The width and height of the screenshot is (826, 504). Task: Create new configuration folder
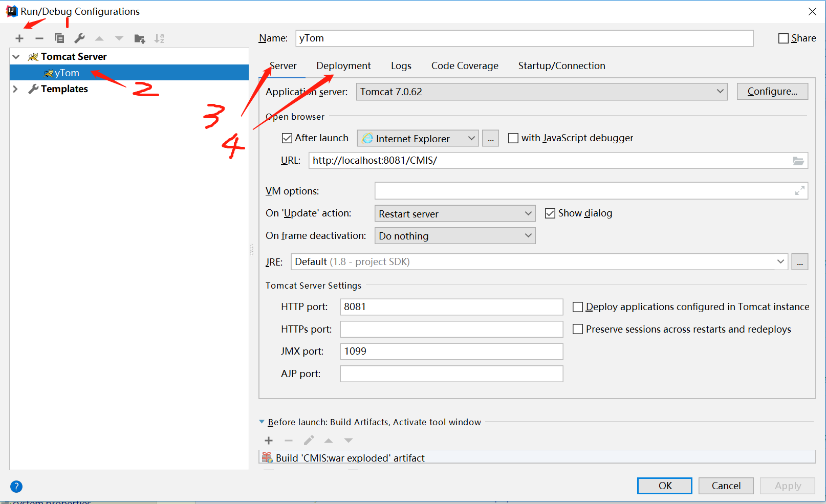click(x=140, y=38)
